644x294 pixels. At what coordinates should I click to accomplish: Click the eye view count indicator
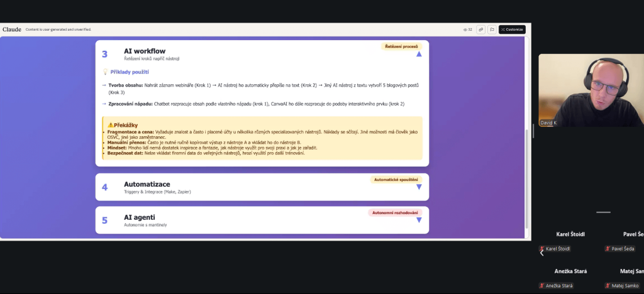point(467,30)
